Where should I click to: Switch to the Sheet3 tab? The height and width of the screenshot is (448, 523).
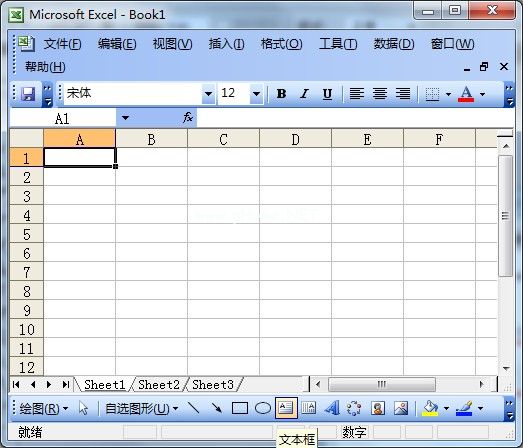[213, 385]
